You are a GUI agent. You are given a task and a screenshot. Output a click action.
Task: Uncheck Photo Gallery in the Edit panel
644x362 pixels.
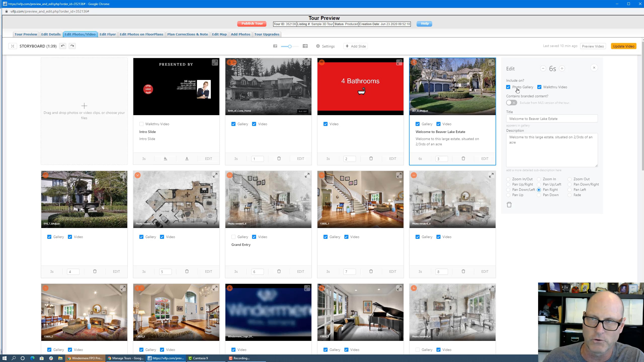(x=508, y=87)
